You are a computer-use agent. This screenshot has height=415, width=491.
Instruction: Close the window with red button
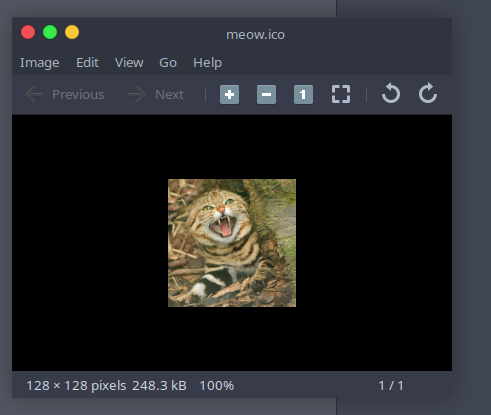pyautogui.click(x=28, y=32)
